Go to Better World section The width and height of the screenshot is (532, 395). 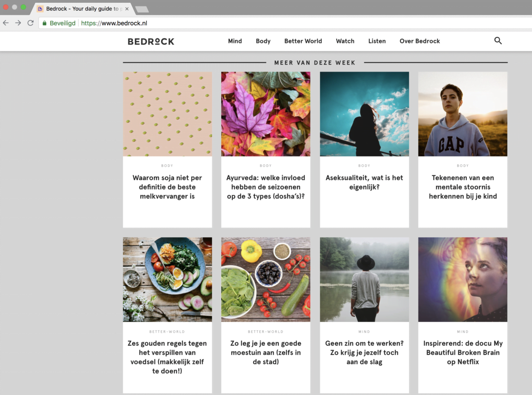(x=303, y=41)
